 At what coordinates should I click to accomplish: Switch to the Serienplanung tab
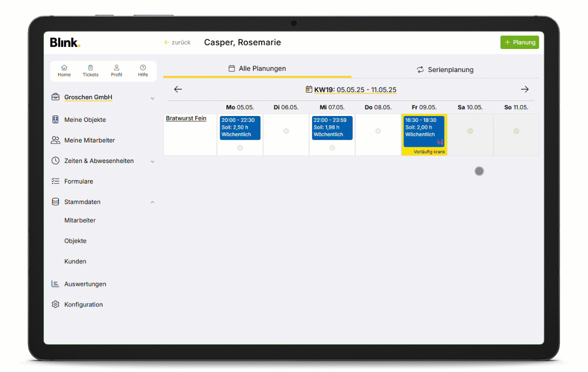click(x=445, y=70)
